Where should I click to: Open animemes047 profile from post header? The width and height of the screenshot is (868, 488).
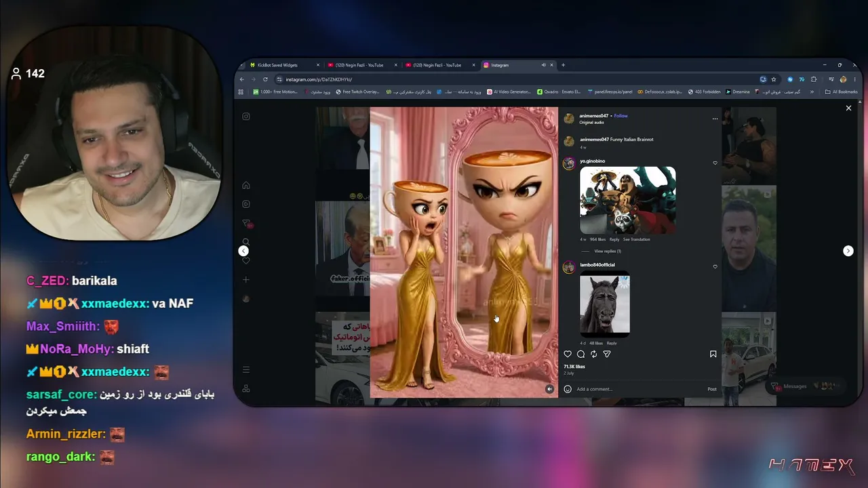point(594,116)
